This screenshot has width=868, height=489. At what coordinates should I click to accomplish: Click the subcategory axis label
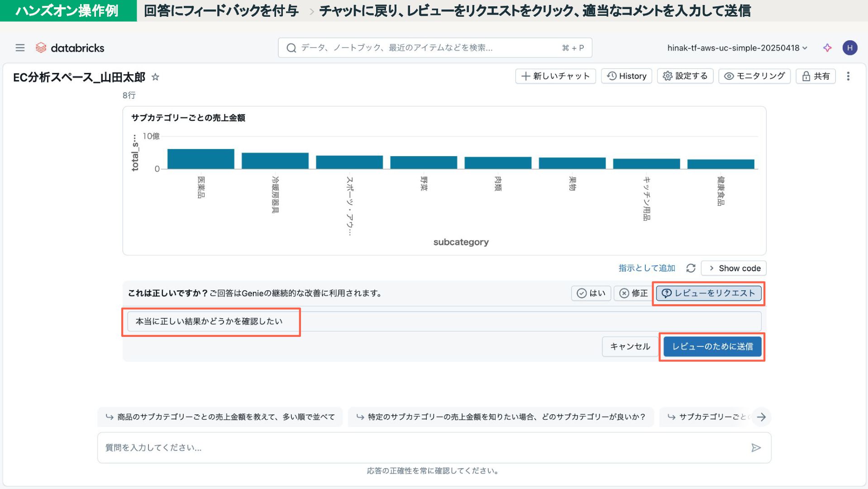tap(461, 242)
